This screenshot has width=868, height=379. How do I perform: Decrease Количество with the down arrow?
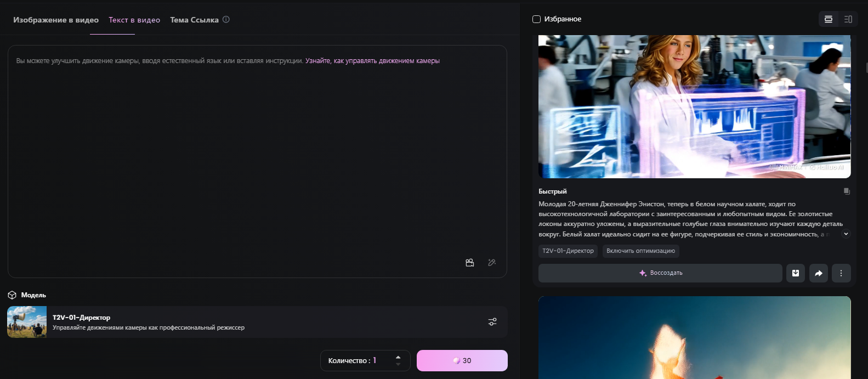tap(398, 364)
